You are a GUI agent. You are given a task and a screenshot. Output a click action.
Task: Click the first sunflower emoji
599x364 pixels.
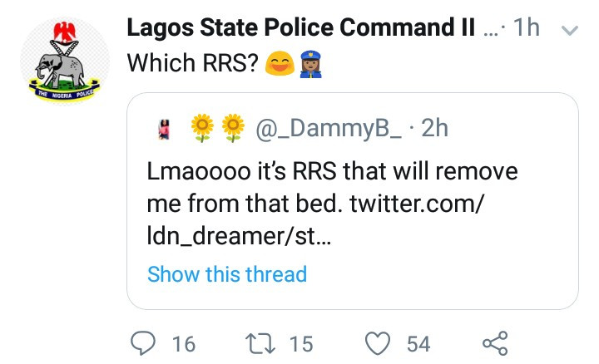click(201, 129)
